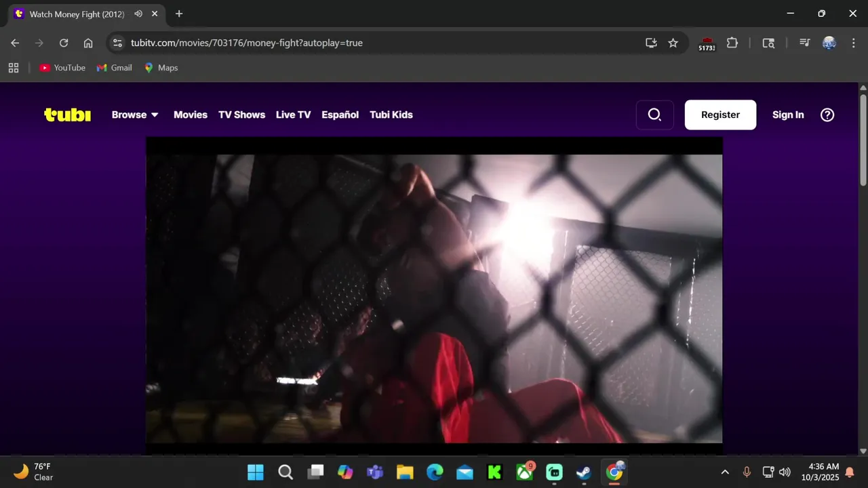The width and height of the screenshot is (868, 488).
Task: Expand the Browse dropdown menu
Action: (135, 115)
